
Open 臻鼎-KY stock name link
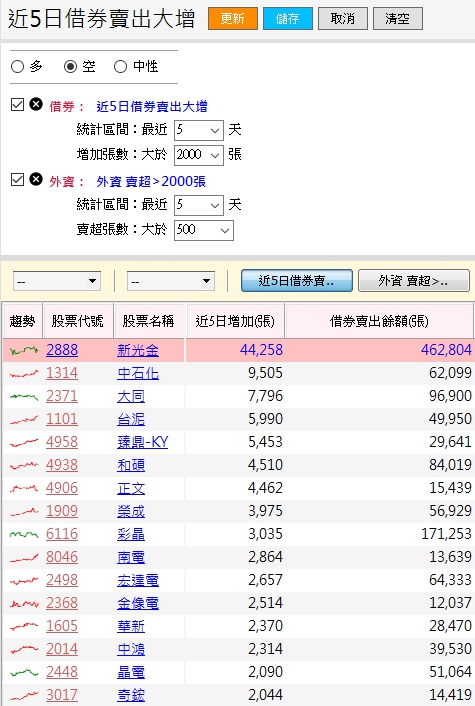pyautogui.click(x=143, y=442)
